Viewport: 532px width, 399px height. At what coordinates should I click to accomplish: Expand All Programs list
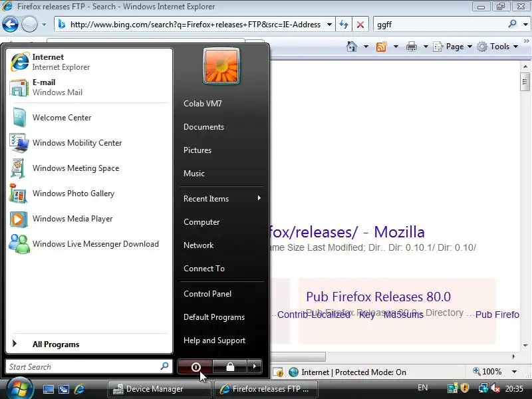(x=89, y=344)
